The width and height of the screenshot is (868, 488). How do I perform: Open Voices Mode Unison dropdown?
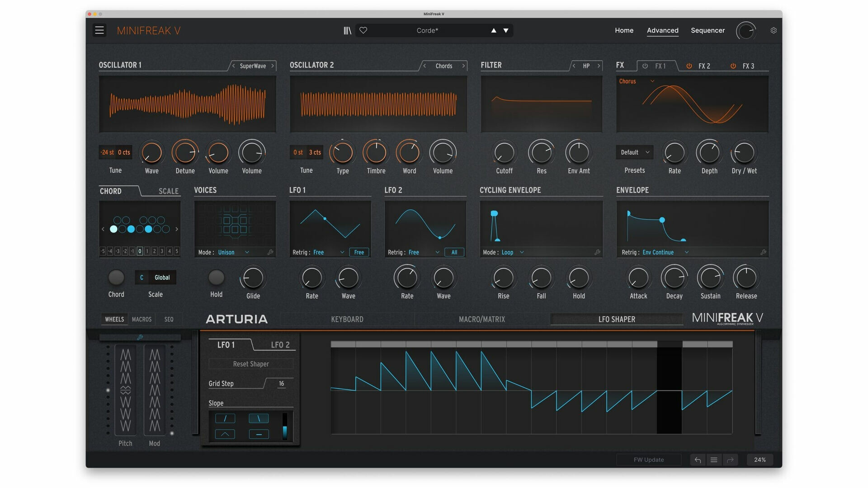point(233,253)
